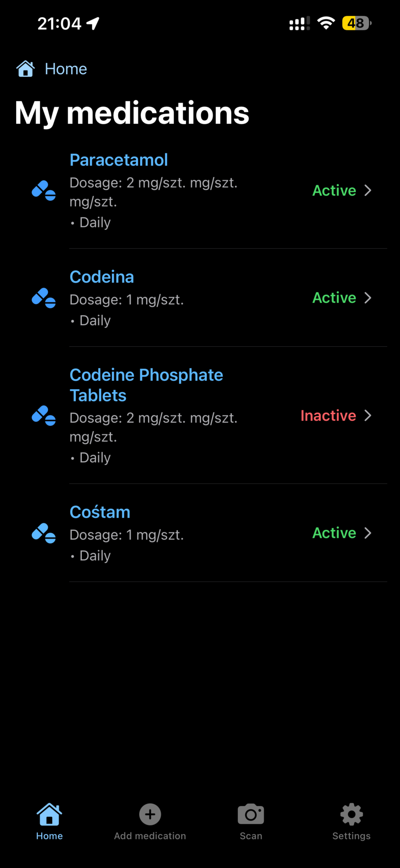Tap the pill icon next to Cośtam
This screenshot has height=868, width=400.
click(44, 533)
